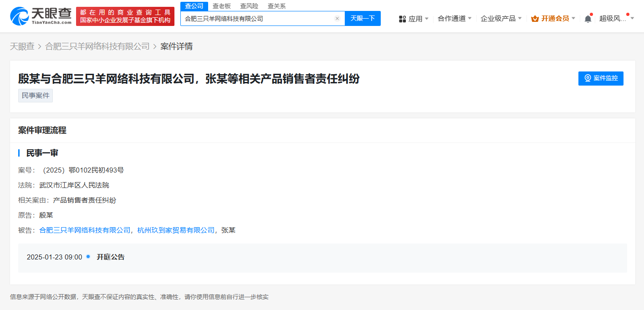This screenshot has height=310, width=644.
Task: Click the TianYanCha logo
Action: coord(41,16)
